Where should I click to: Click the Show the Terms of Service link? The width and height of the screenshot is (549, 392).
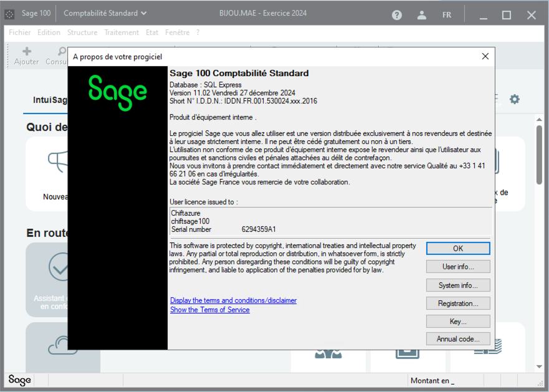(x=209, y=310)
